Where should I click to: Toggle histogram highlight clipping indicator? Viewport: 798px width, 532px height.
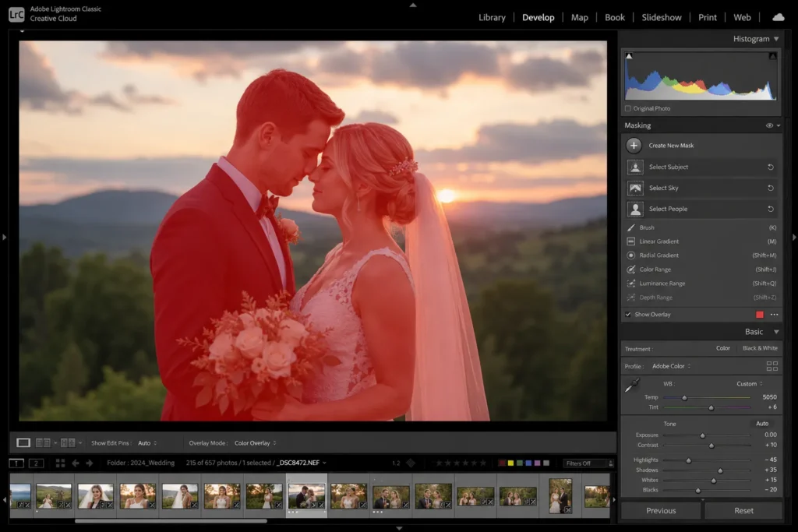pos(772,56)
